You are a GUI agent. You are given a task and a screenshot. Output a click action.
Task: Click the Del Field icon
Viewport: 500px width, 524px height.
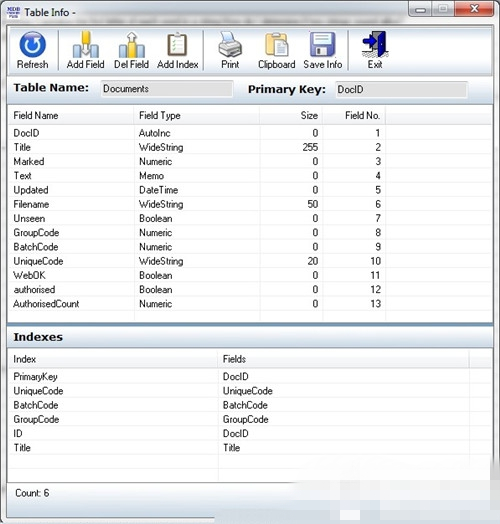tap(132, 45)
